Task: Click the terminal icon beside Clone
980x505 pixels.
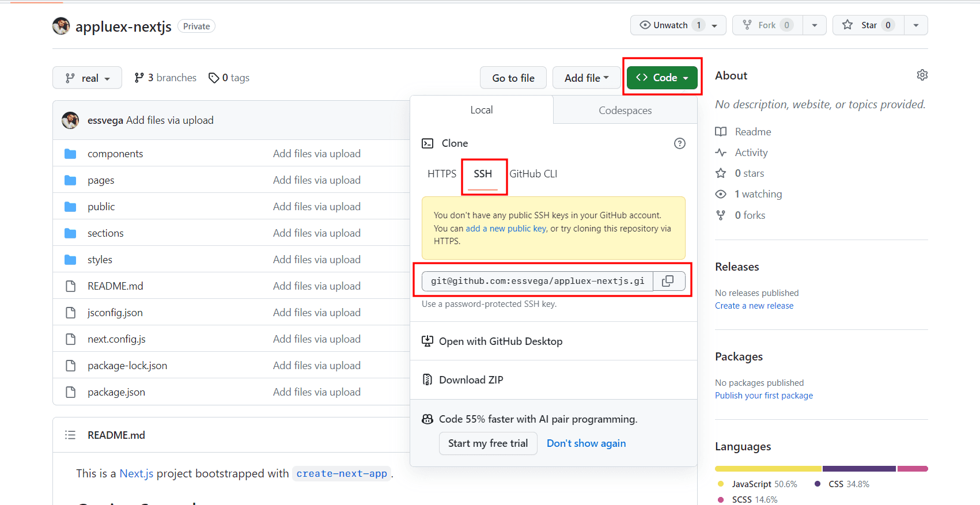Action: tap(427, 143)
